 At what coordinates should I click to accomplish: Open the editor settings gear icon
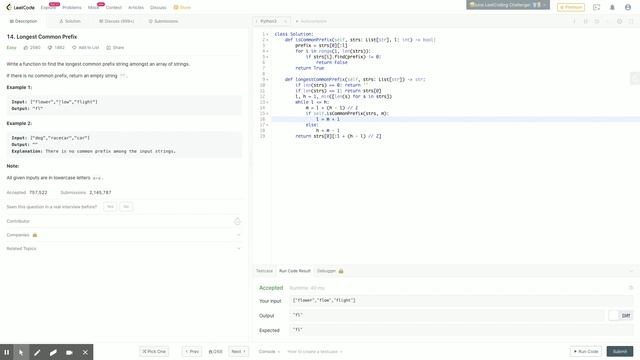point(619,21)
